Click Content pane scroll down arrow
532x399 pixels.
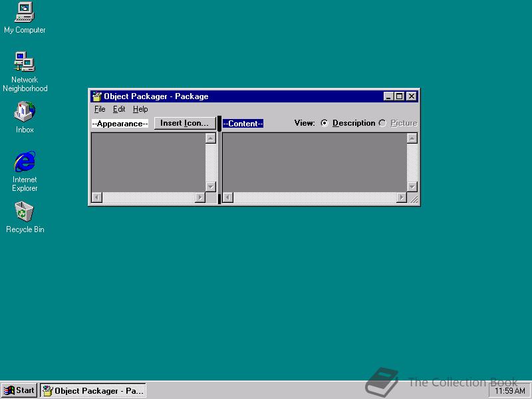pyautogui.click(x=412, y=187)
